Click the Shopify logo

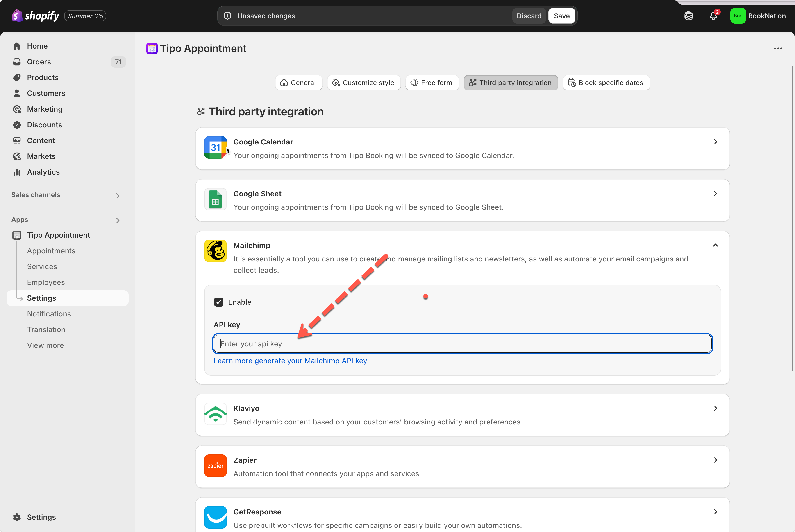point(35,16)
